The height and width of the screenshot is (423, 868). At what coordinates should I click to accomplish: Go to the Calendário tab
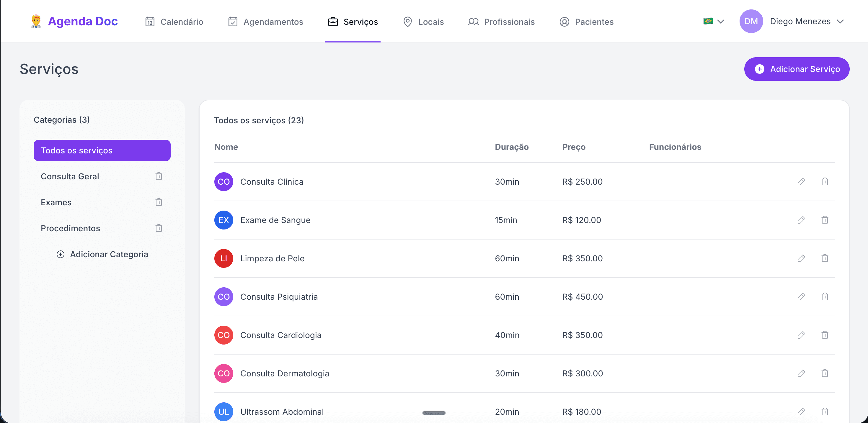pos(174,22)
